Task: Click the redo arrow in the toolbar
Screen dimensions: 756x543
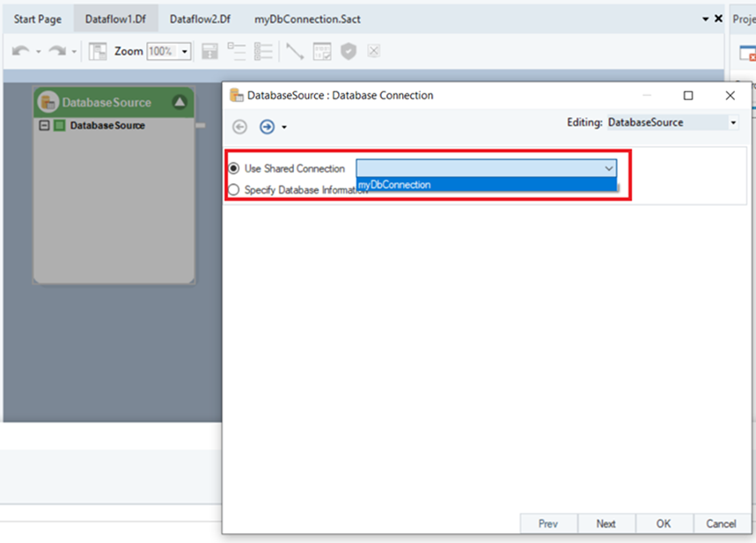Action: pyautogui.click(x=57, y=52)
